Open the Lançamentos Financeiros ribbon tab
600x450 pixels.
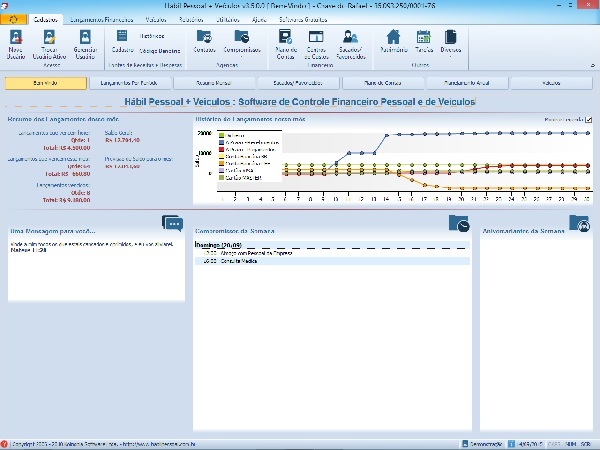pyautogui.click(x=102, y=20)
